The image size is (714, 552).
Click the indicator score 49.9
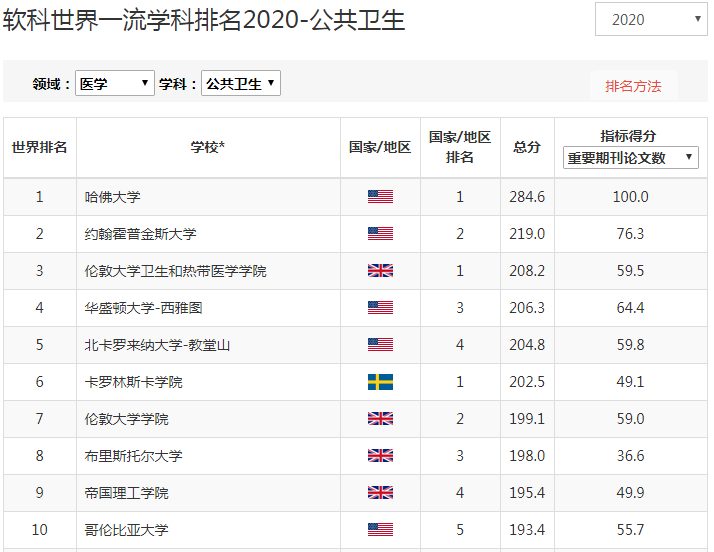click(631, 492)
